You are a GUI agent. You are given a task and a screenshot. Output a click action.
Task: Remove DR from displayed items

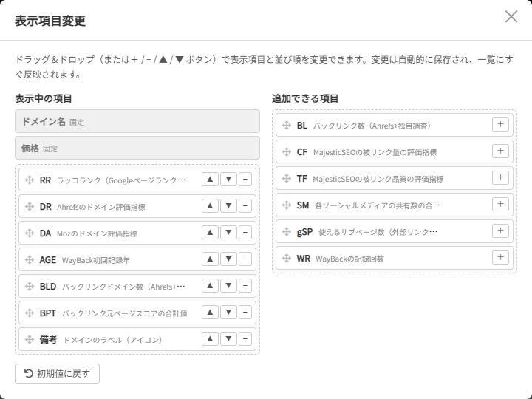click(x=245, y=205)
